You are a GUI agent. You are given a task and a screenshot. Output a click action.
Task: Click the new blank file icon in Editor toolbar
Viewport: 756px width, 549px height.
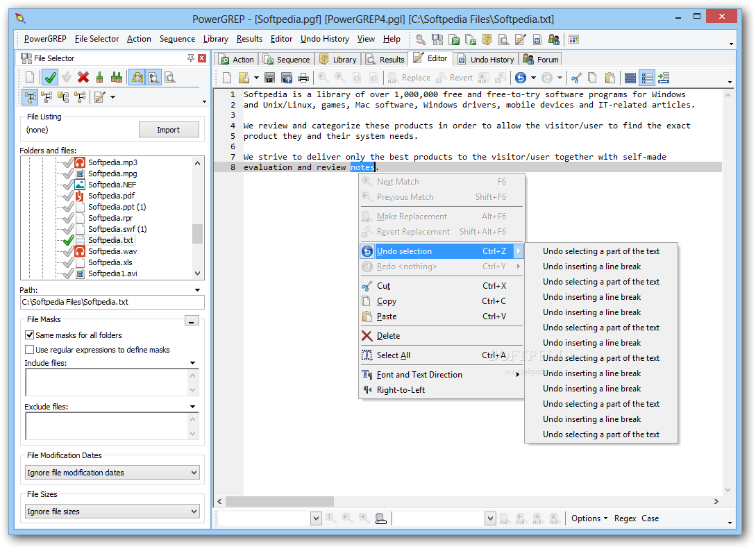(x=227, y=78)
